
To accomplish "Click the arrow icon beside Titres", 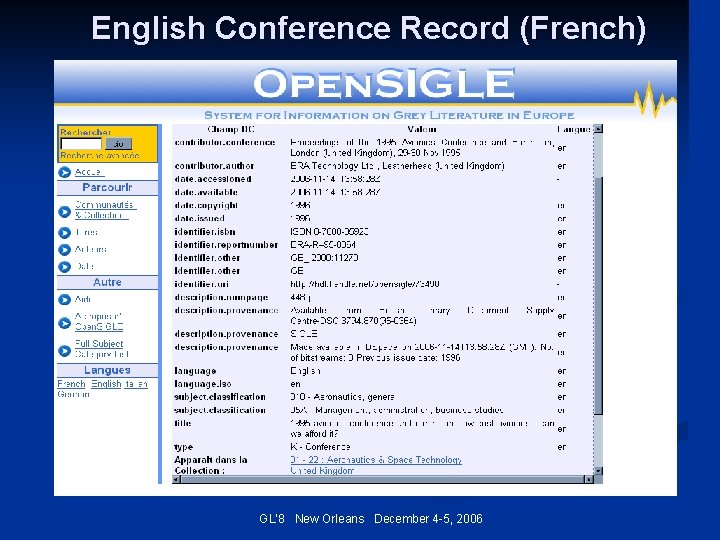I will click(65, 233).
